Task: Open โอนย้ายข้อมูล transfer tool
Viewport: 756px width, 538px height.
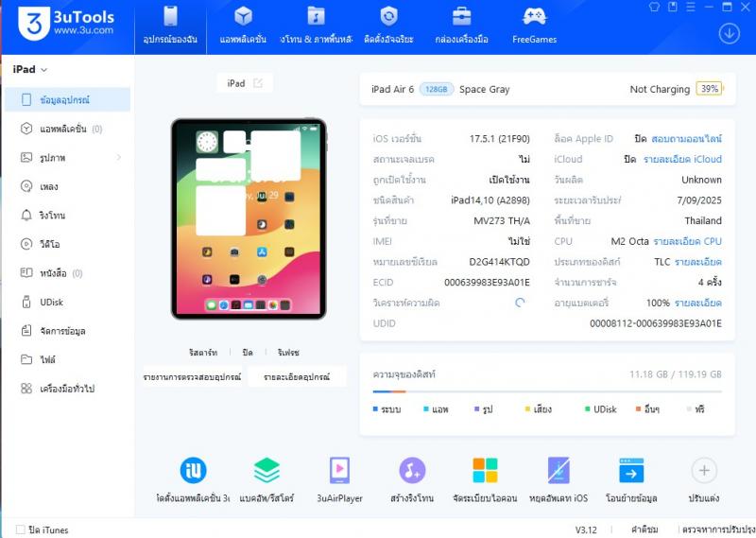Action: click(x=631, y=479)
